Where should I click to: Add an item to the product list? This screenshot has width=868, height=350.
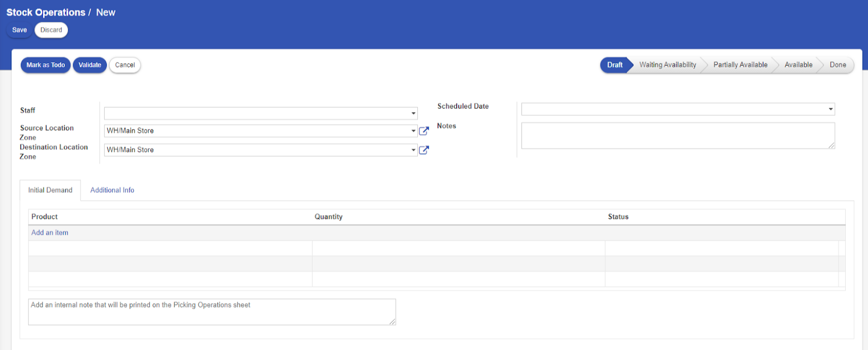click(x=50, y=232)
